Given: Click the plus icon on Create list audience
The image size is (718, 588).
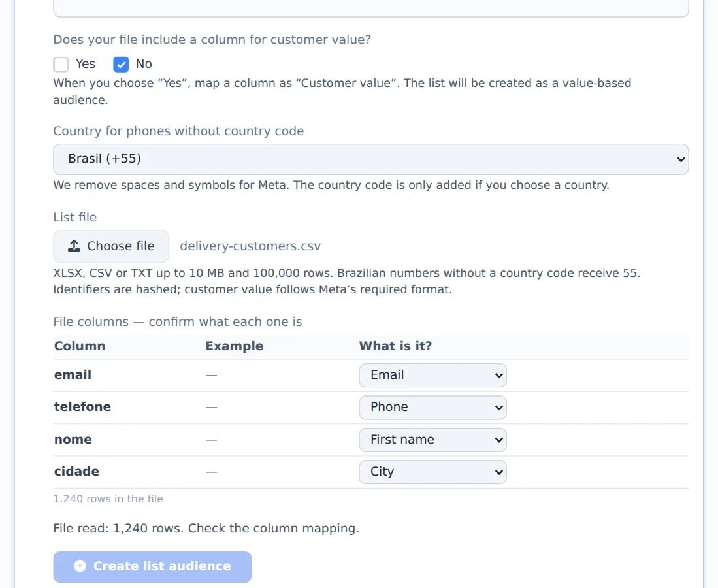Looking at the screenshot, I should pyautogui.click(x=80, y=566).
